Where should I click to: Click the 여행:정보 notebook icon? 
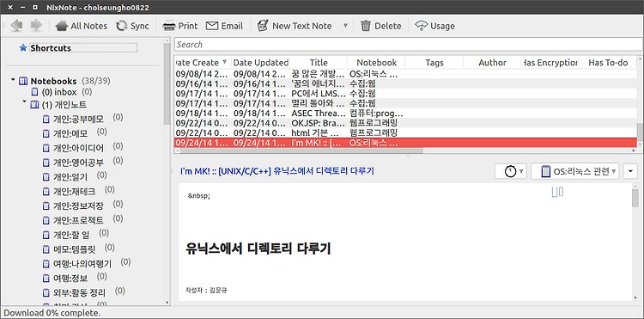pyautogui.click(x=46, y=279)
